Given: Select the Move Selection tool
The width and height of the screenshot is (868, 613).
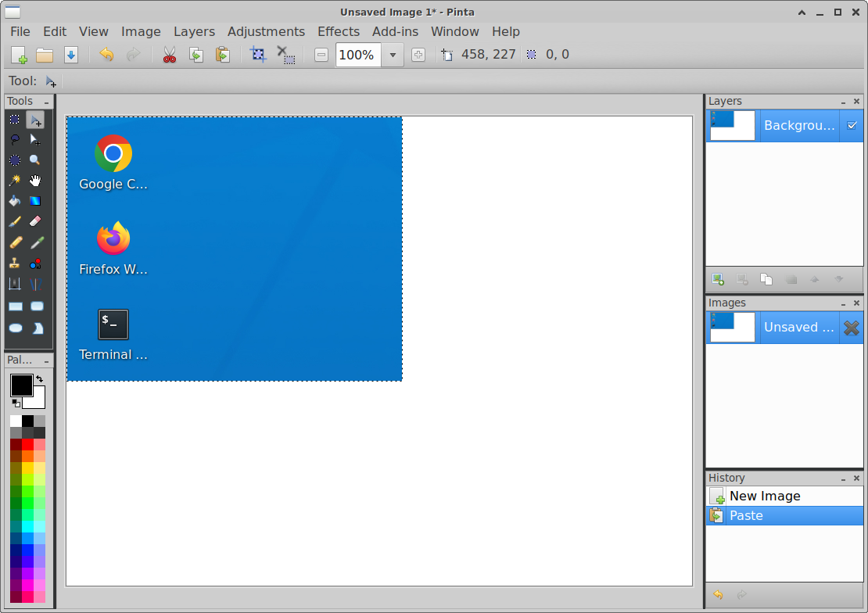Looking at the screenshot, I should pyautogui.click(x=35, y=139).
